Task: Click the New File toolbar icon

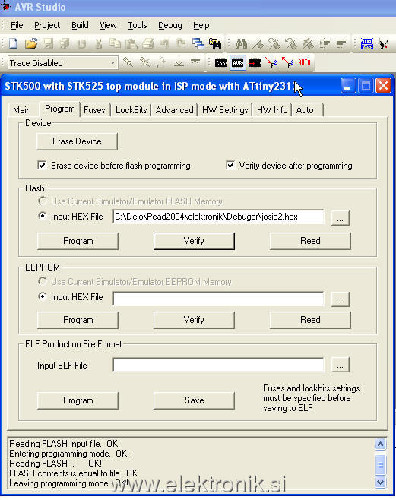Action: (x=13, y=43)
